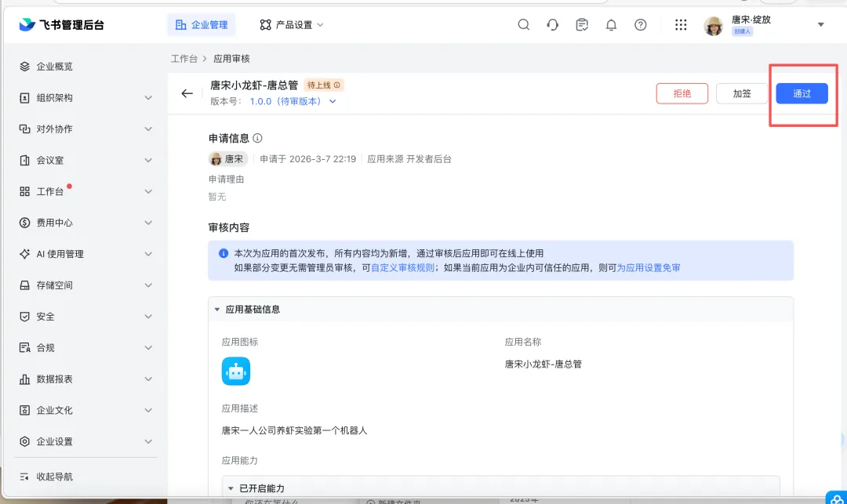
Task: Expand 工作台 chevron in sidebar
Action: tap(148, 191)
